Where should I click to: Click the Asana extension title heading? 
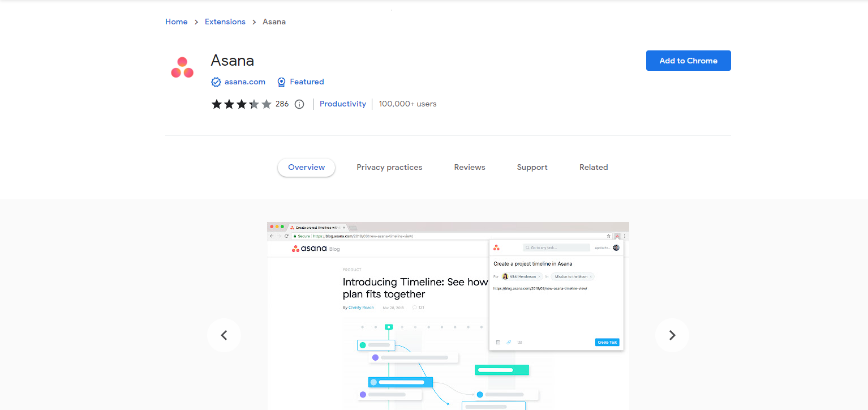coord(233,61)
